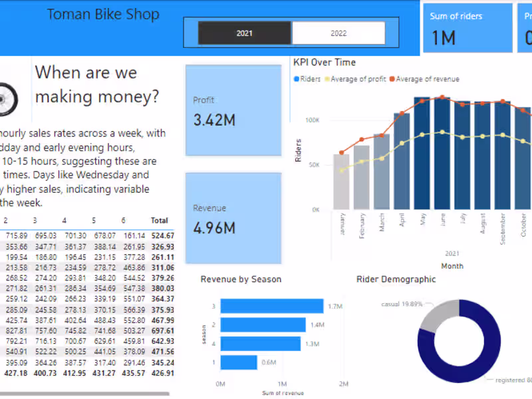532x399 pixels.
Task: Click the Toman Bike Shop title
Action: click(x=103, y=15)
